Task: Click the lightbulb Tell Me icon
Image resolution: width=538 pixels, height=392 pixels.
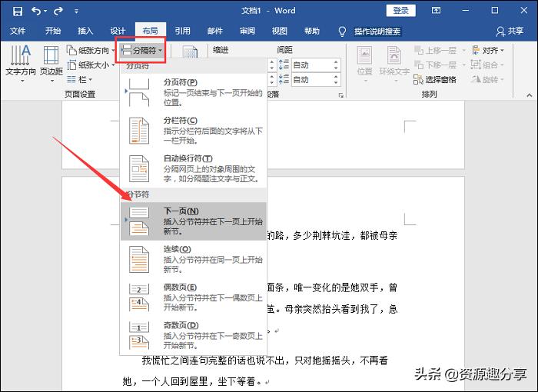Action: (x=342, y=32)
